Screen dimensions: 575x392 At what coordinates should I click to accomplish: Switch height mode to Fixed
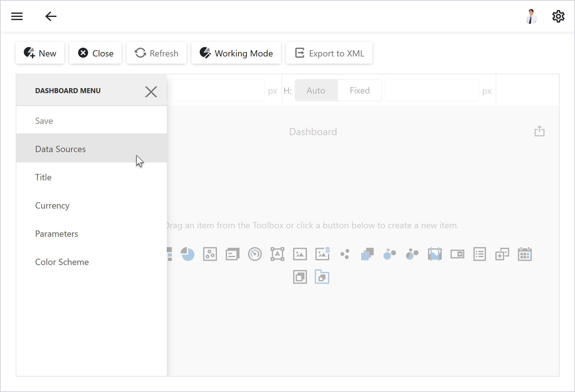[360, 90]
